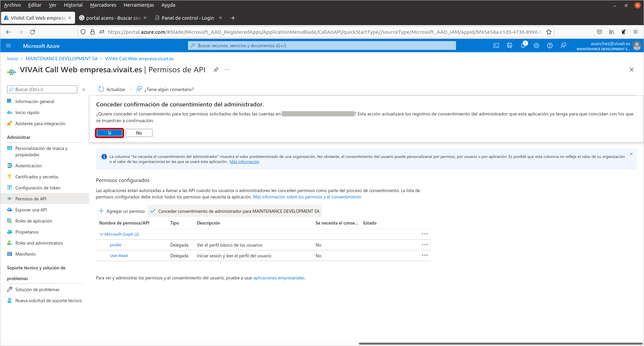Open options menu for profile row
The height and width of the screenshot is (346, 644).
[x=425, y=245]
